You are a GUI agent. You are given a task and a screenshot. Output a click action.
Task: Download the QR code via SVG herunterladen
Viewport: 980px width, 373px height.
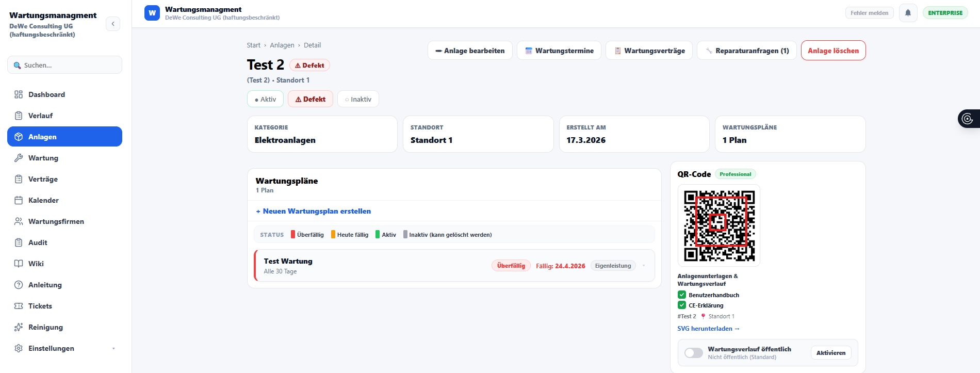pyautogui.click(x=708, y=329)
